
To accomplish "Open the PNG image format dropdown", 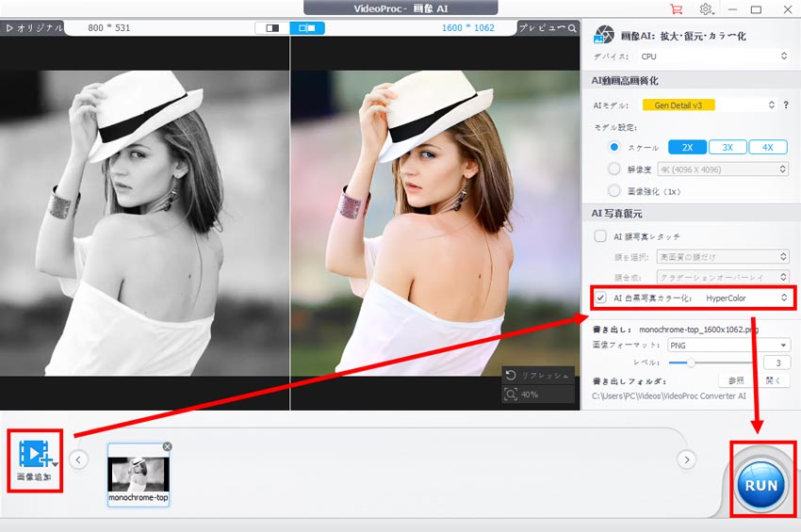I will coord(728,346).
